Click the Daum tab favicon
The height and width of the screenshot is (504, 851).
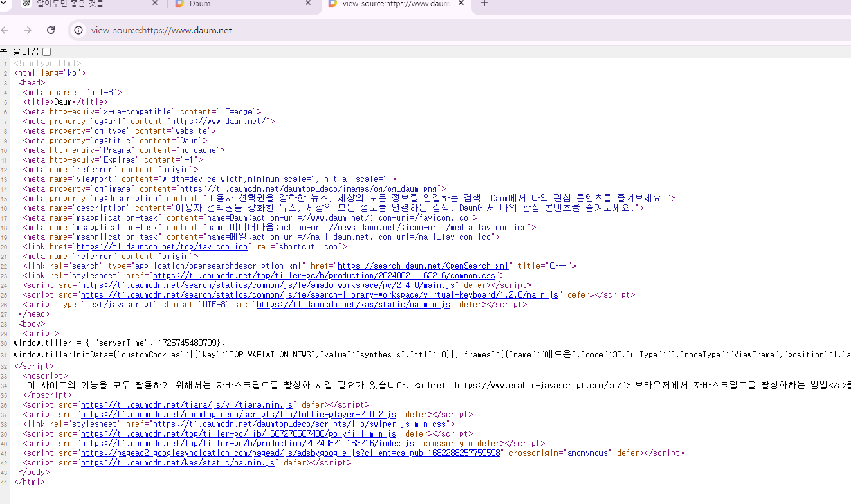[x=179, y=3]
